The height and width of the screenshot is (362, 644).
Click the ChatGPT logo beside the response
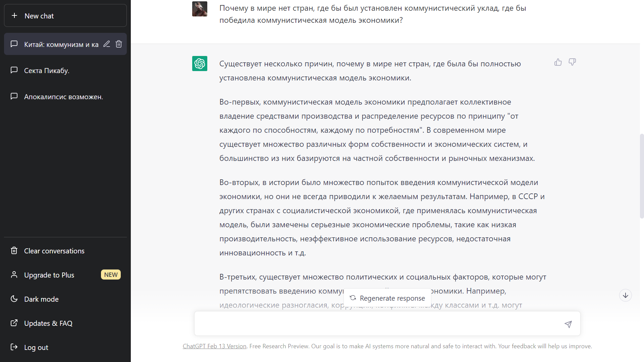pyautogui.click(x=200, y=63)
